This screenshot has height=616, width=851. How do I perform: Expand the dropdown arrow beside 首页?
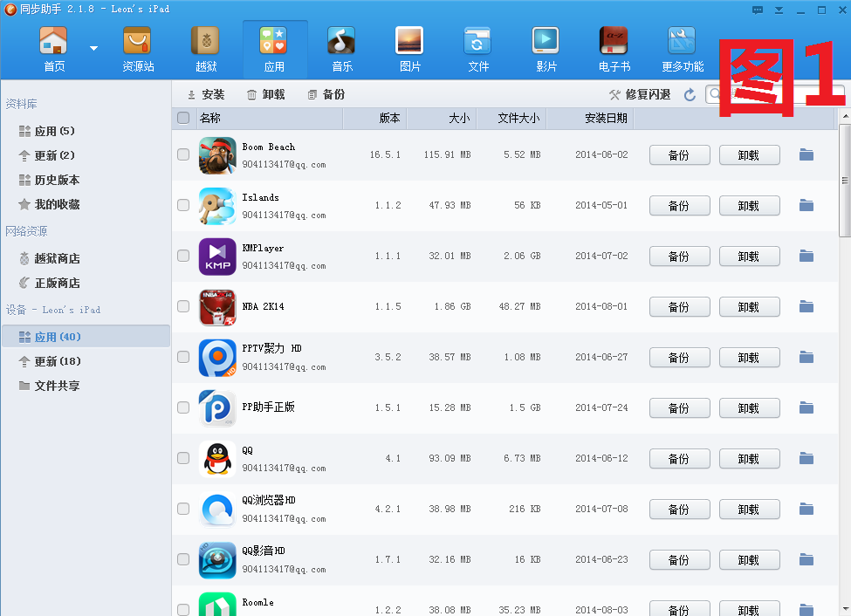pos(93,48)
